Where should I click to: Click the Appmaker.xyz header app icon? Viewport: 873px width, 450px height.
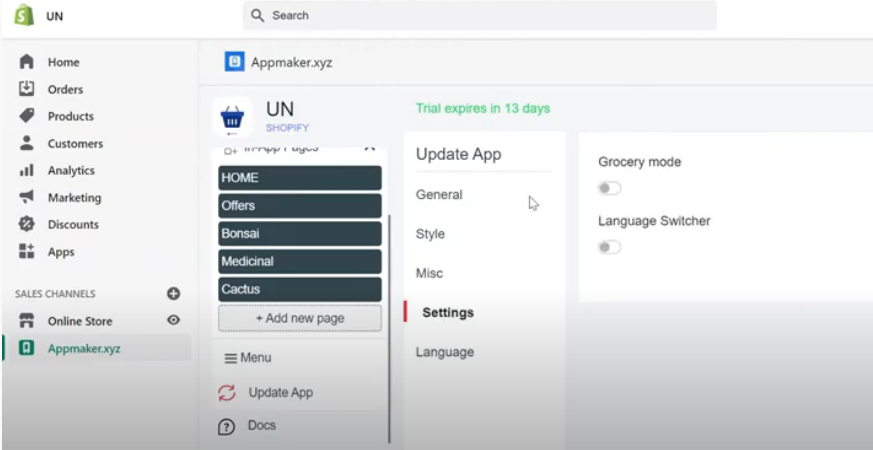234,62
